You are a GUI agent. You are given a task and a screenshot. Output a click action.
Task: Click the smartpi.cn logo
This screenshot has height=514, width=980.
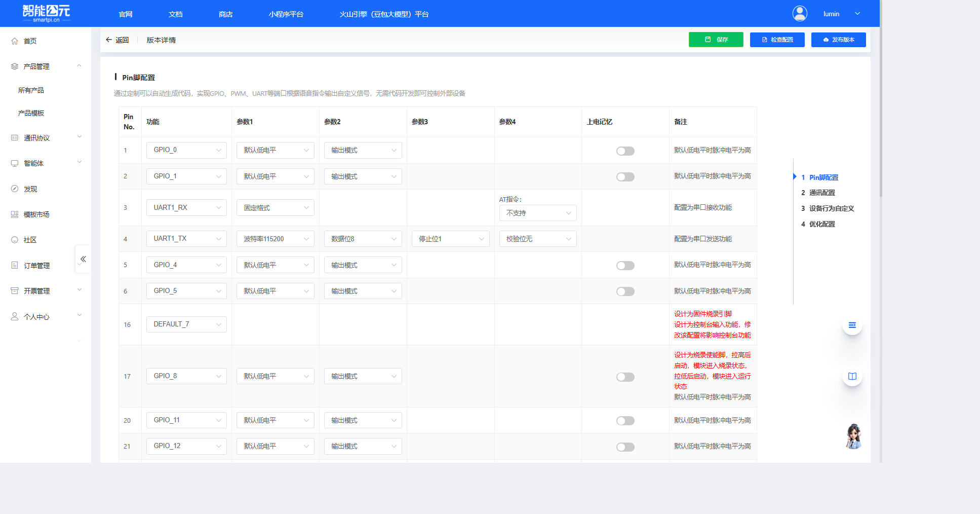pos(46,13)
